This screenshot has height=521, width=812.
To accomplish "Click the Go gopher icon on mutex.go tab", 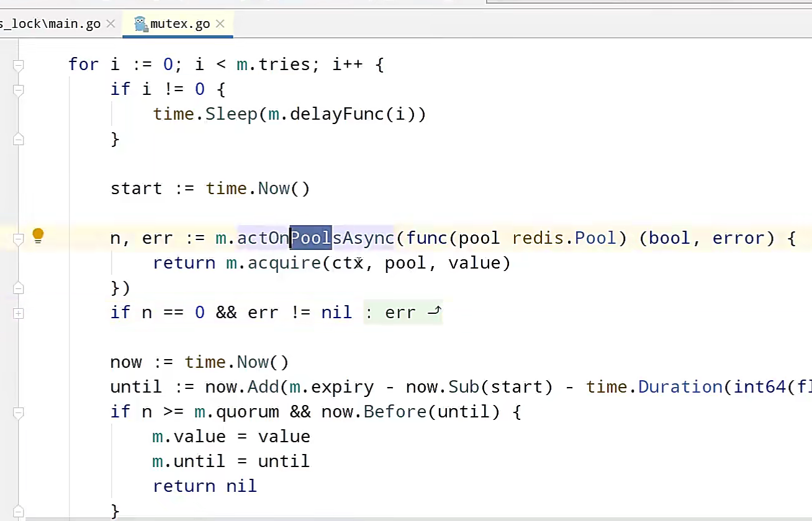I will [x=141, y=24].
